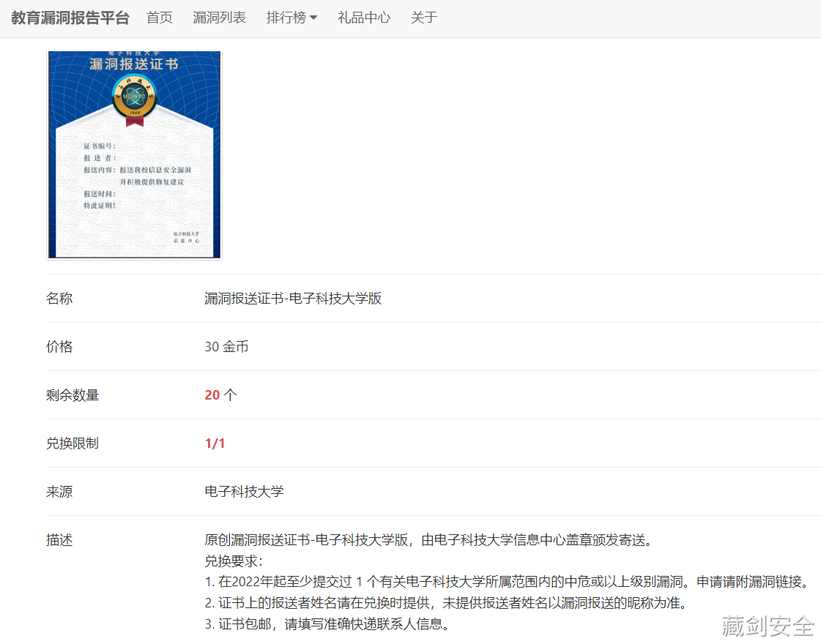Open the 关于 page link
Viewport: 821px width, 644px height.
[424, 18]
